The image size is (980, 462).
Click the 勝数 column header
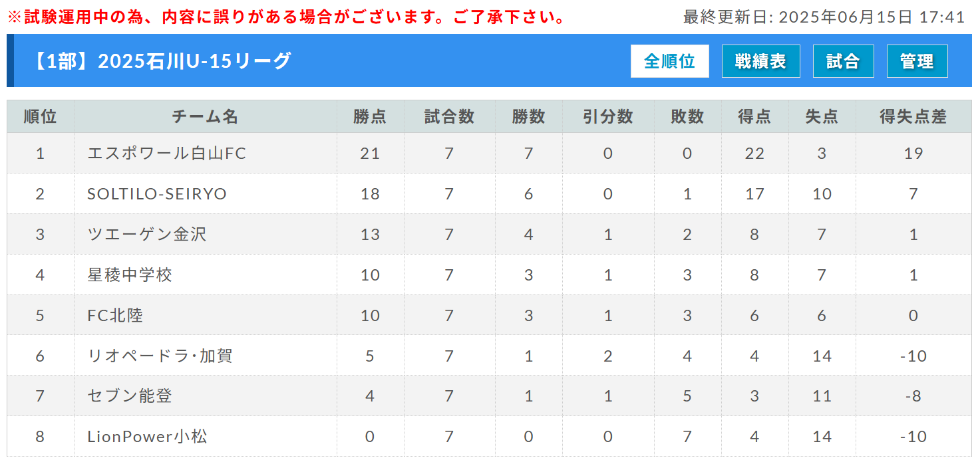(x=528, y=117)
